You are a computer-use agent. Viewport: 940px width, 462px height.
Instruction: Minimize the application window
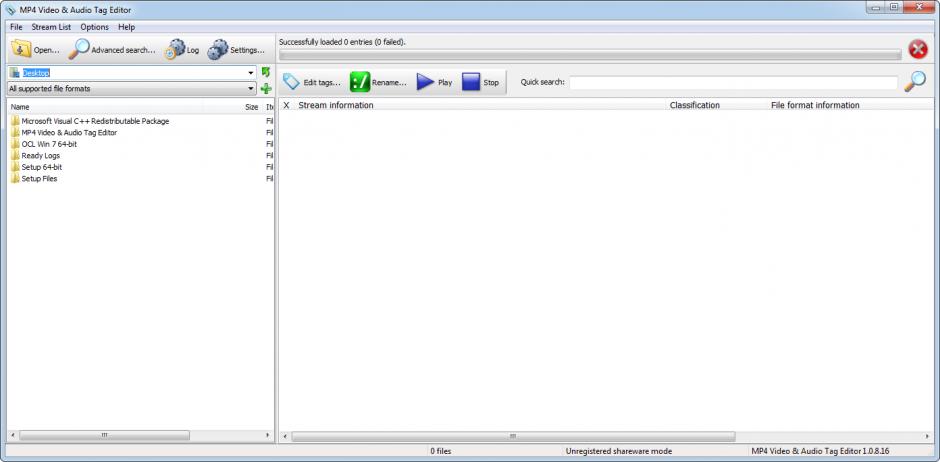(x=876, y=7)
